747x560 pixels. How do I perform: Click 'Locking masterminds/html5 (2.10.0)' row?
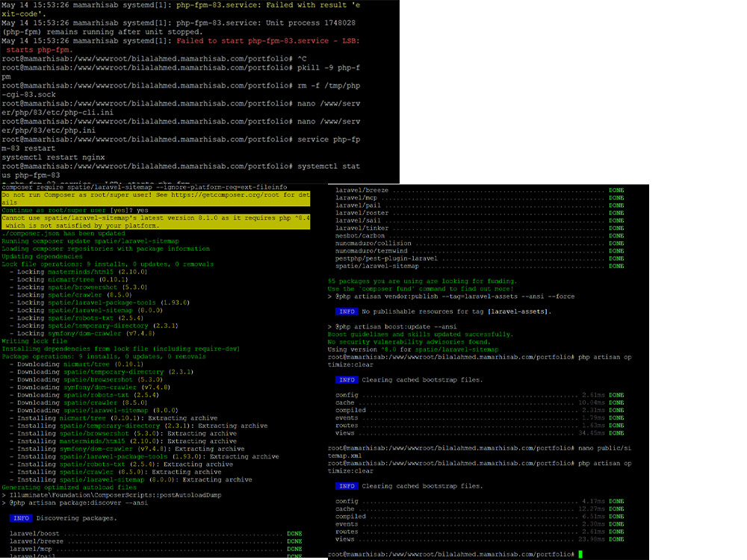pos(78,272)
